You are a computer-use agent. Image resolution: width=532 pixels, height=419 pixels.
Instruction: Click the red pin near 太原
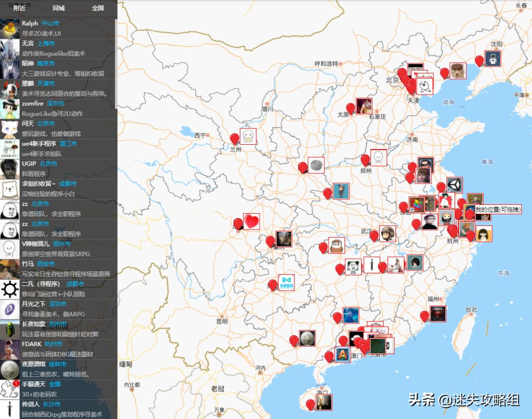351,109
